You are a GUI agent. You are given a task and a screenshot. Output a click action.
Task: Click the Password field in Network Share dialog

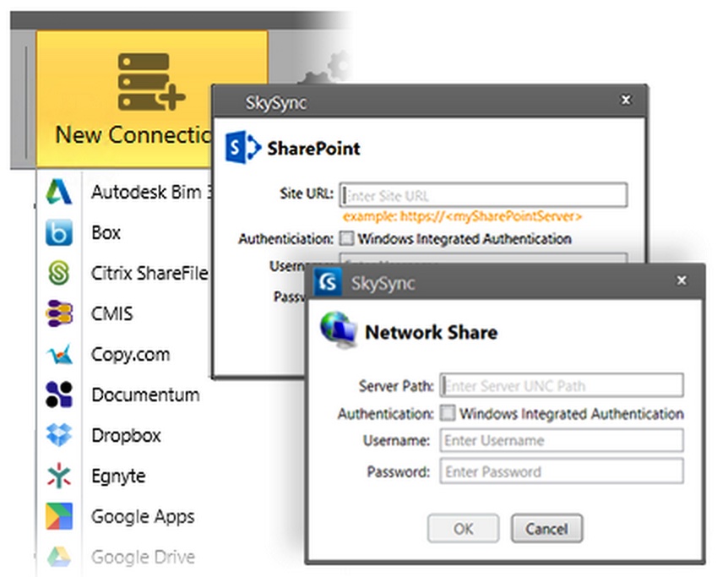click(562, 471)
